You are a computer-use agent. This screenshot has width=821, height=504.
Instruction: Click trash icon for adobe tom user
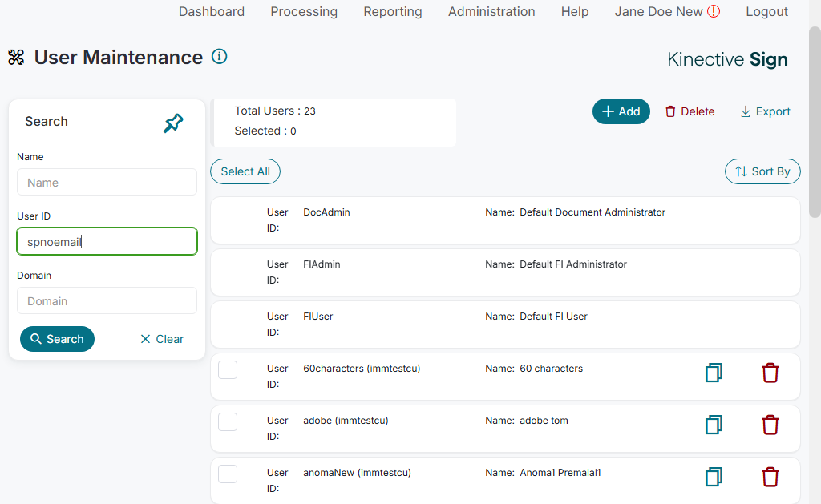coord(770,425)
